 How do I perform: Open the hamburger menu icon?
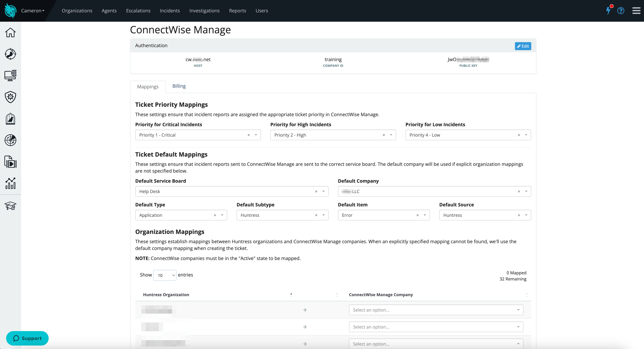pyautogui.click(x=636, y=11)
